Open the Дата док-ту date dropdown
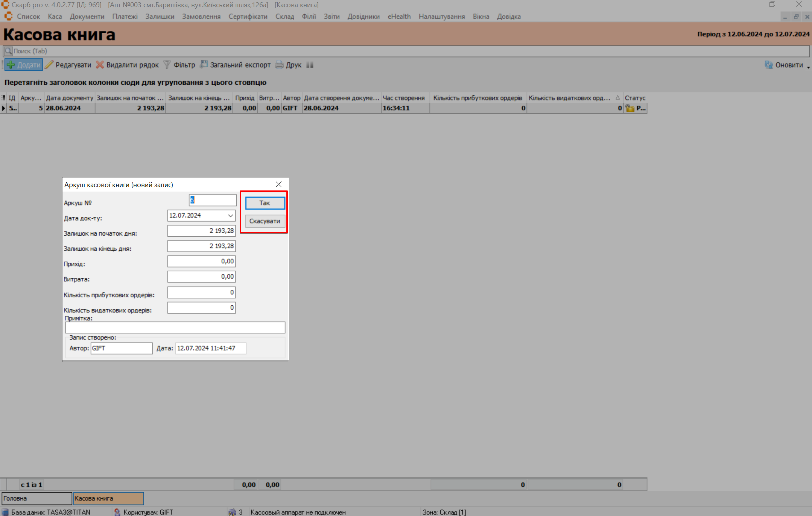 click(x=230, y=216)
